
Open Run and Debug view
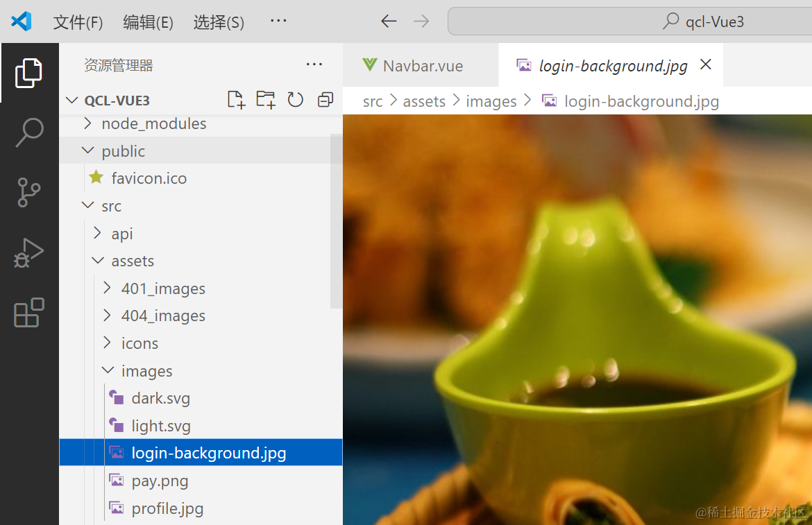[29, 253]
